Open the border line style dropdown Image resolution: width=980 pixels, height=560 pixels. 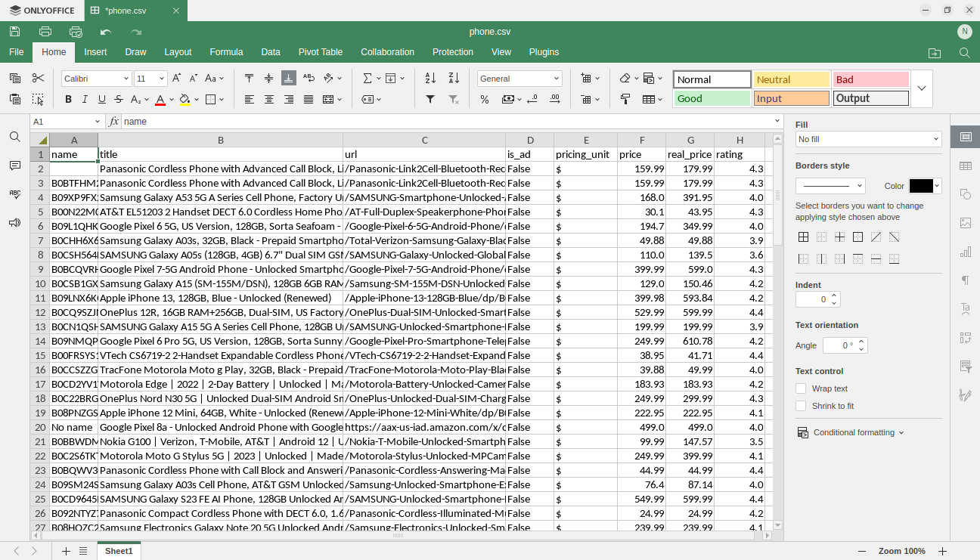pyautogui.click(x=830, y=186)
